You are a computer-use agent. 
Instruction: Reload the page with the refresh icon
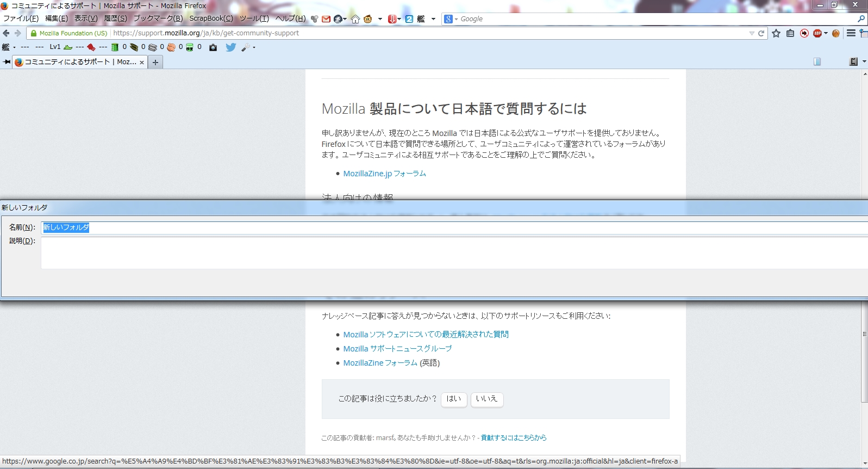tap(761, 33)
